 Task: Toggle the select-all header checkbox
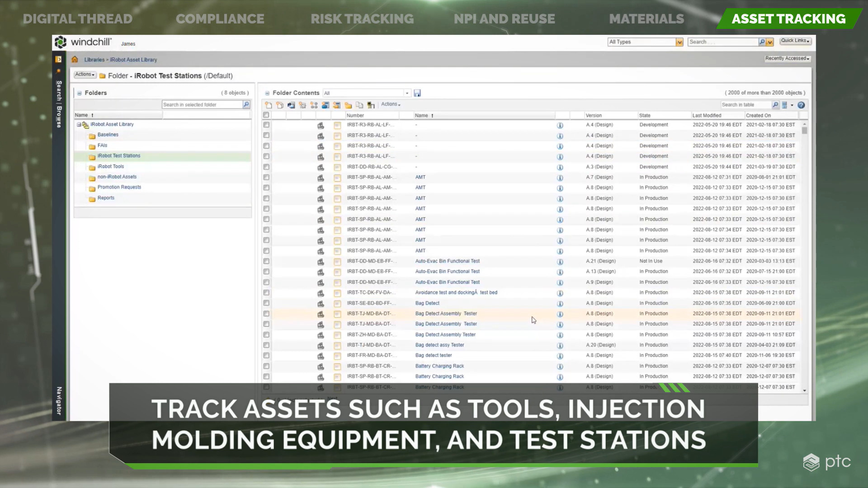click(x=266, y=115)
